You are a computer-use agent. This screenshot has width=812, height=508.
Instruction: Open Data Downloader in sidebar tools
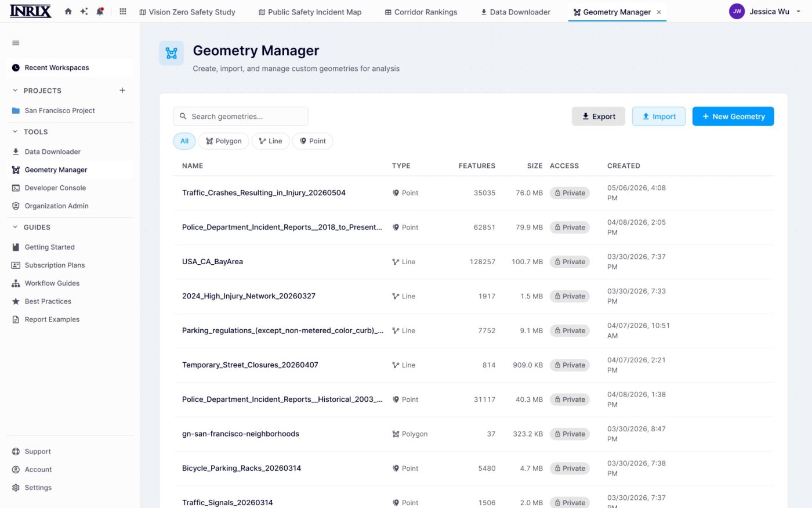click(x=70, y=152)
